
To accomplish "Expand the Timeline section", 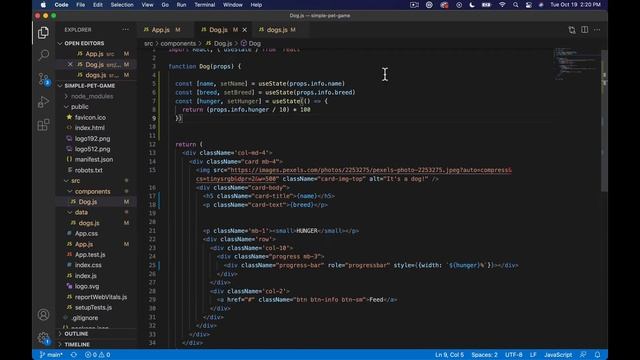I will click(77, 344).
